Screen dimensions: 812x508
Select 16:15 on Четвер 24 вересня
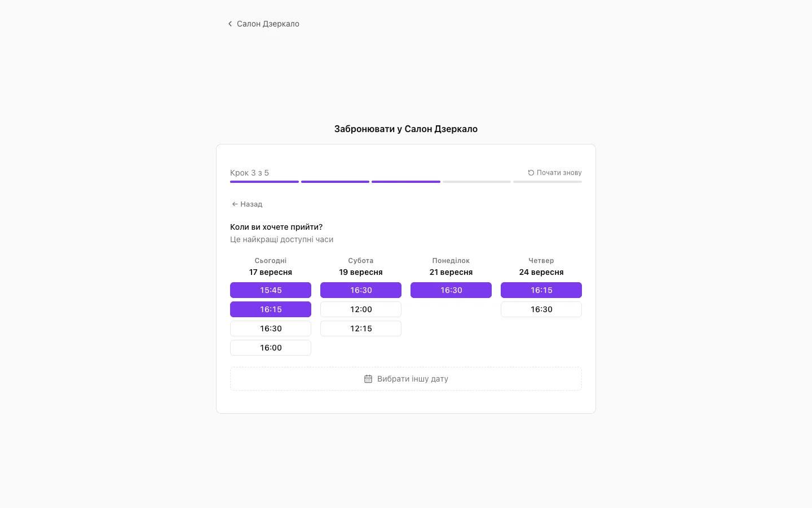pos(541,290)
